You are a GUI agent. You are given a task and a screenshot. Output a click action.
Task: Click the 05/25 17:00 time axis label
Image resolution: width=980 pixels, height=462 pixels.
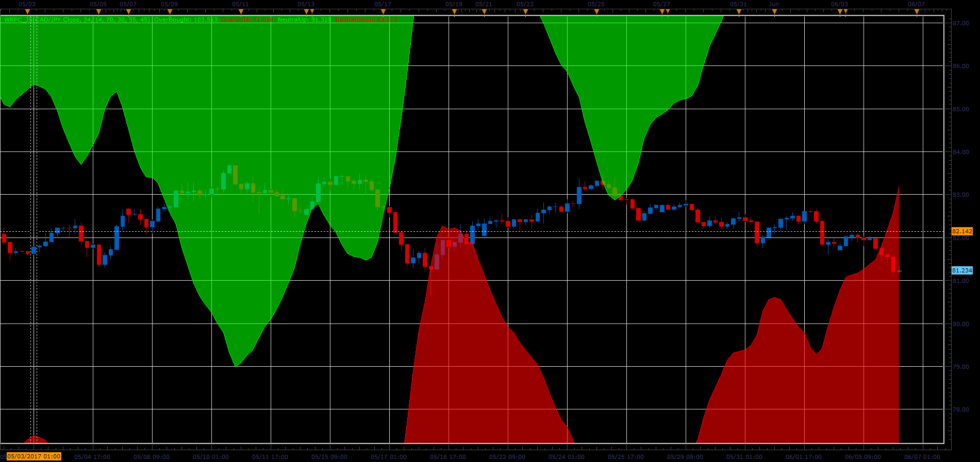(626, 457)
